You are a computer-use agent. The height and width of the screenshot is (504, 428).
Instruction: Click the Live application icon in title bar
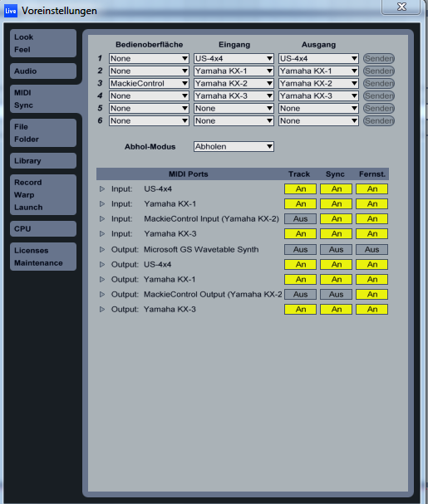coord(11,11)
